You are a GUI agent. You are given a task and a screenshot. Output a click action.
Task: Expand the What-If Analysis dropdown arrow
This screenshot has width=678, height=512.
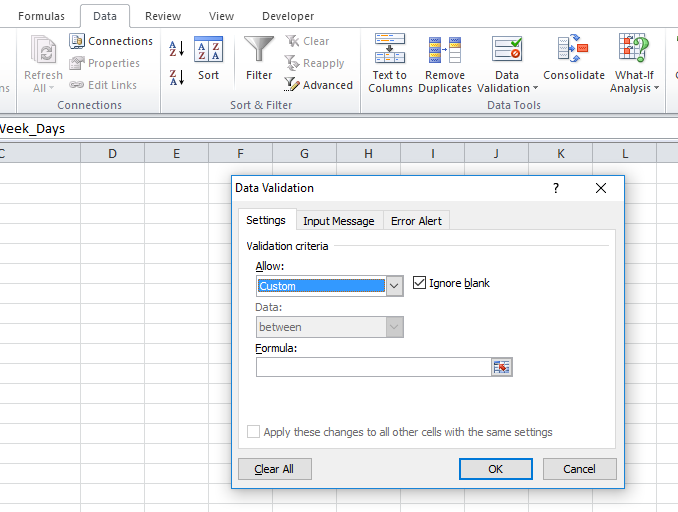tap(656, 88)
